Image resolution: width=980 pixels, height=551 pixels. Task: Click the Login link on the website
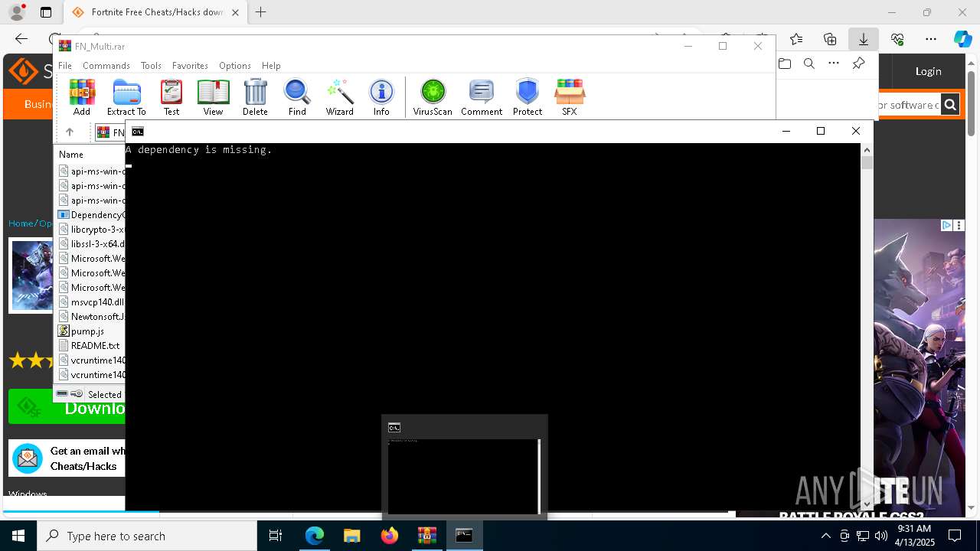928,71
